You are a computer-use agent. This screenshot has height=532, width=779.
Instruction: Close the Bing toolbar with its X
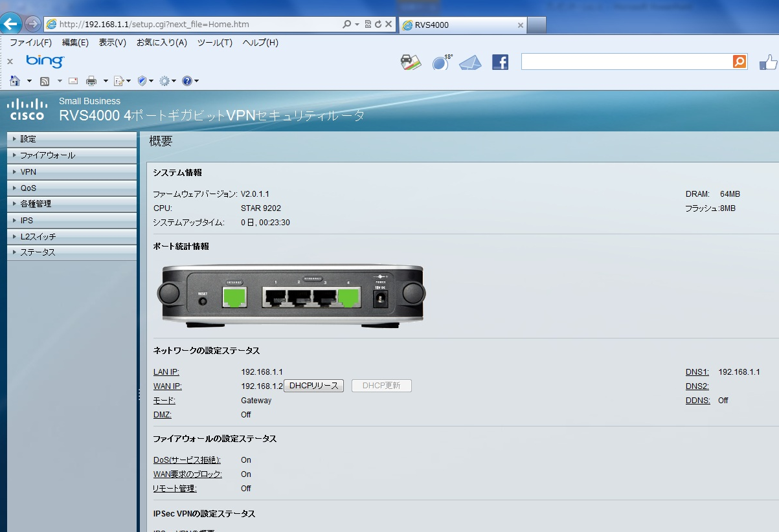coord(10,61)
